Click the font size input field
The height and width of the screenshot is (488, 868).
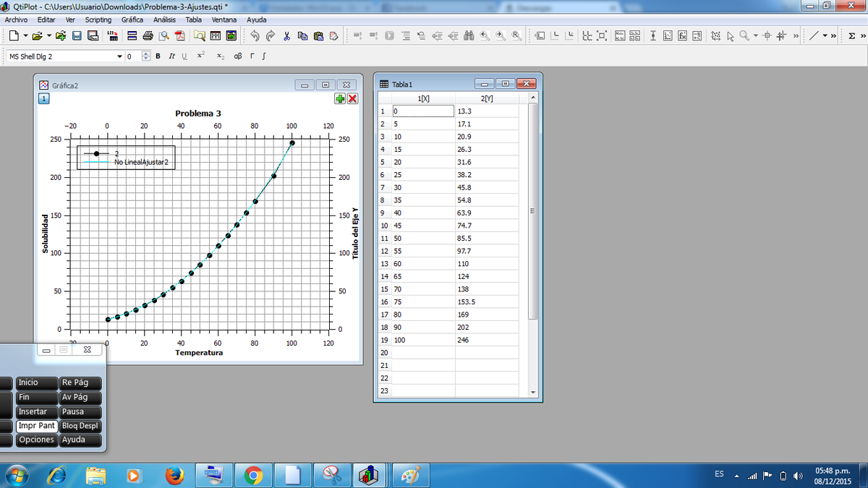point(133,56)
